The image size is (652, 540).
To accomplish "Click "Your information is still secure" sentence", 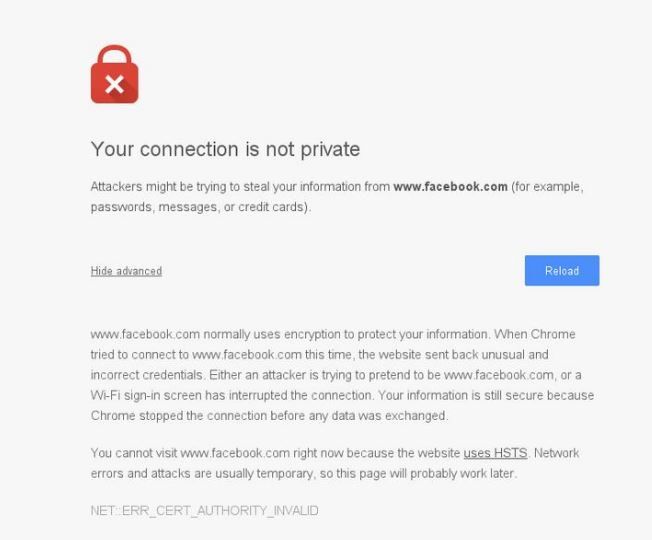I will pos(455,395).
